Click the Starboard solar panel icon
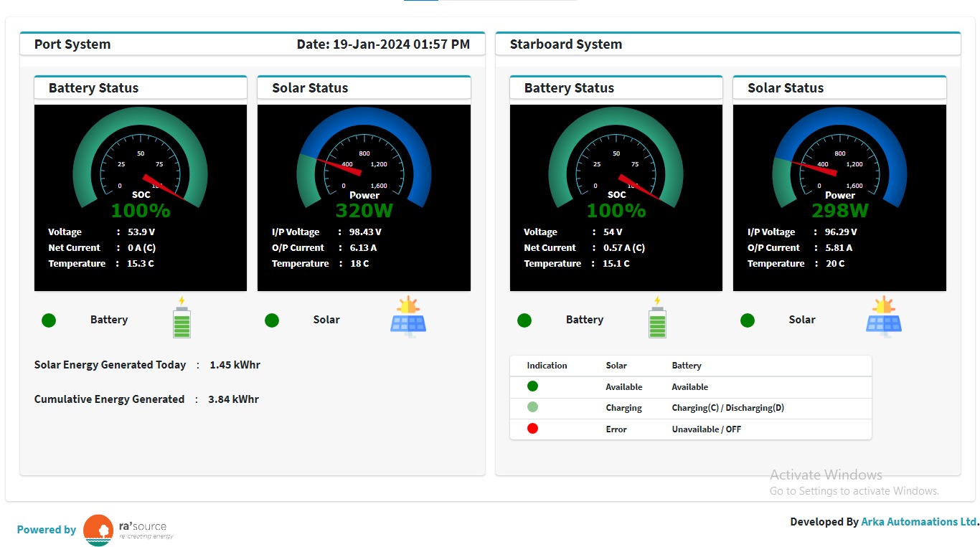980x547 pixels. point(884,317)
